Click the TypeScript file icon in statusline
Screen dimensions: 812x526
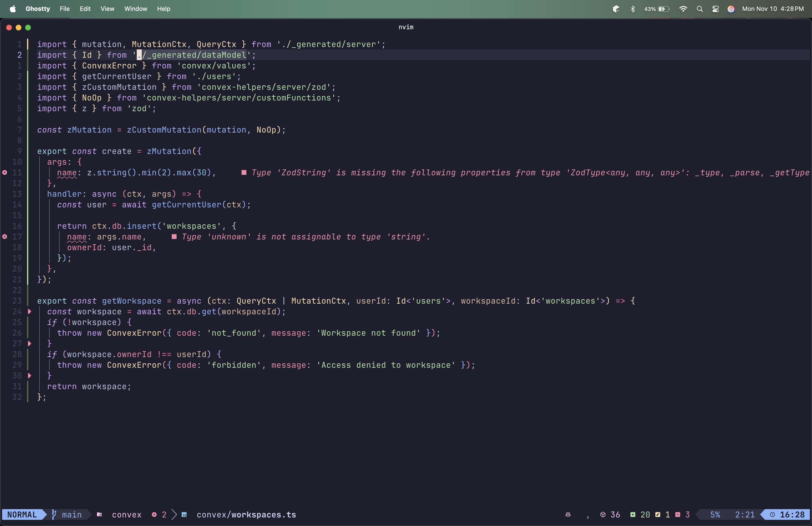(184, 515)
